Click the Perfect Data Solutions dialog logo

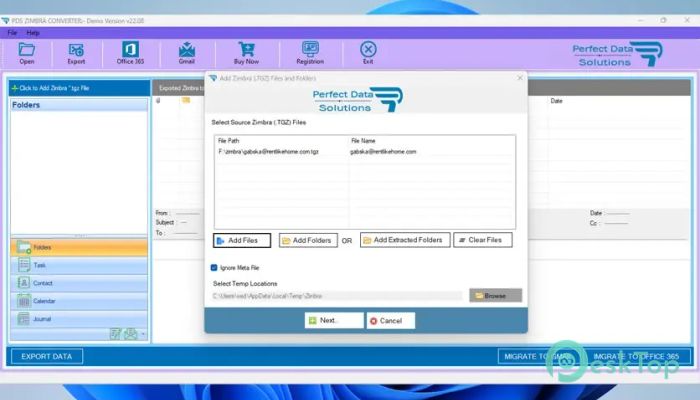click(358, 100)
